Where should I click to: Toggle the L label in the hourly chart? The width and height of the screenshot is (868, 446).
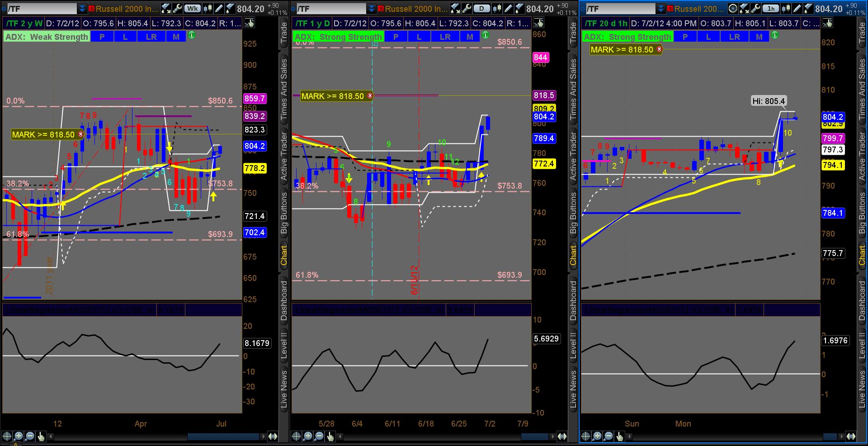pyautogui.click(x=708, y=37)
